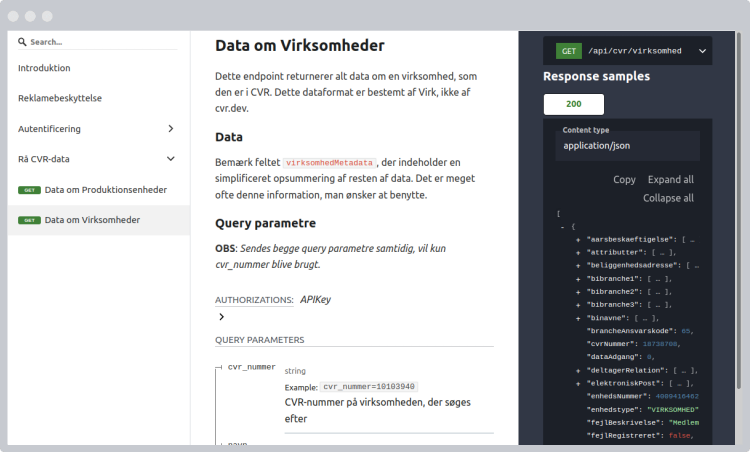Click the search magnifier icon
Viewport: 750px width, 453px height.
(x=22, y=42)
